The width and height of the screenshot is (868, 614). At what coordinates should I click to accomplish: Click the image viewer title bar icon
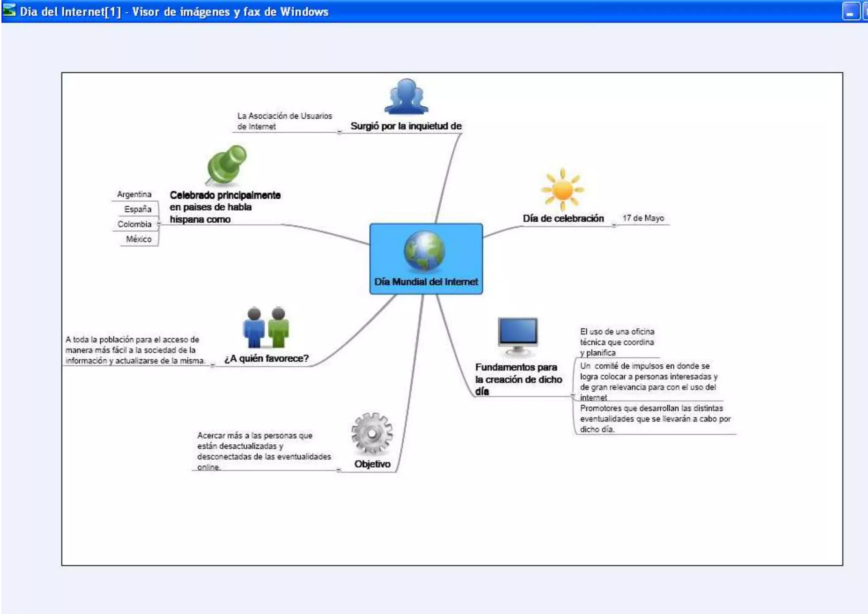point(9,11)
